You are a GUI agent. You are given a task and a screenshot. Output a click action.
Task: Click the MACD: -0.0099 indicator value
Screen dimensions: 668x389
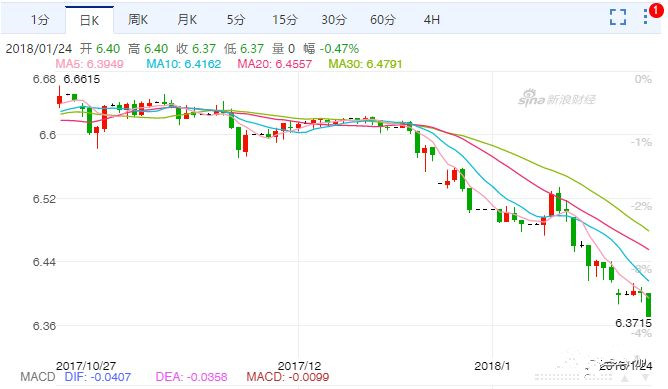point(288,377)
